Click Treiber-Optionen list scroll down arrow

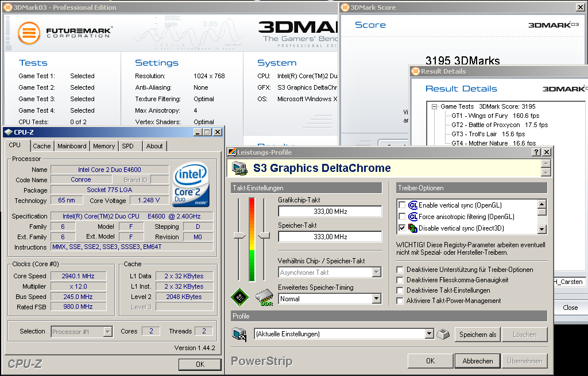click(x=542, y=229)
